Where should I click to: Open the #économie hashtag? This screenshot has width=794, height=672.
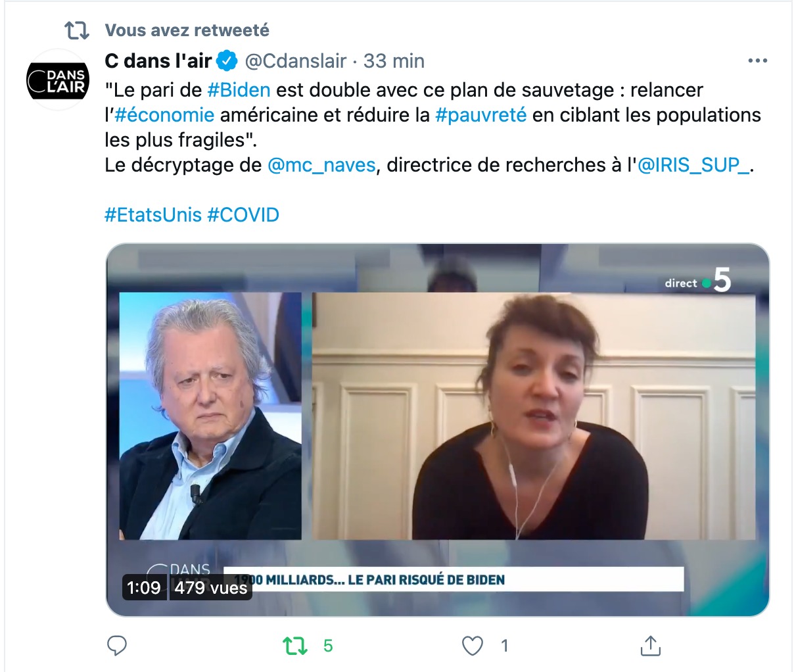(x=164, y=115)
